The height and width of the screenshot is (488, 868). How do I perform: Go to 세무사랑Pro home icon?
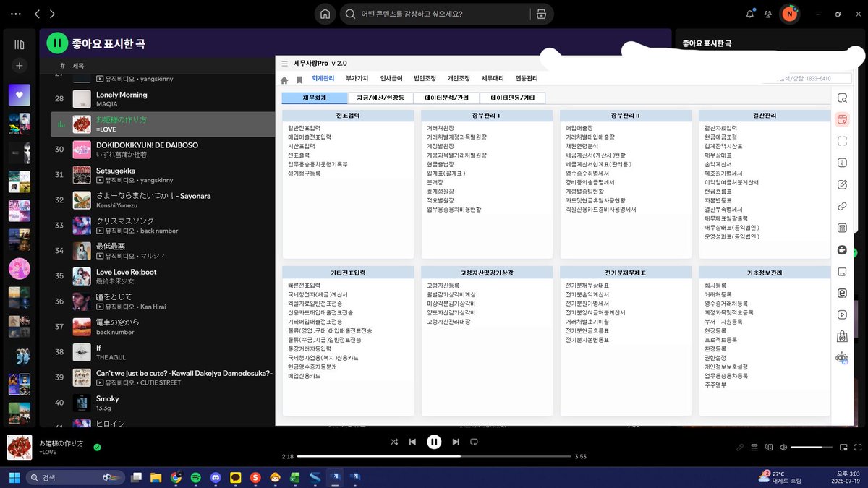point(284,80)
